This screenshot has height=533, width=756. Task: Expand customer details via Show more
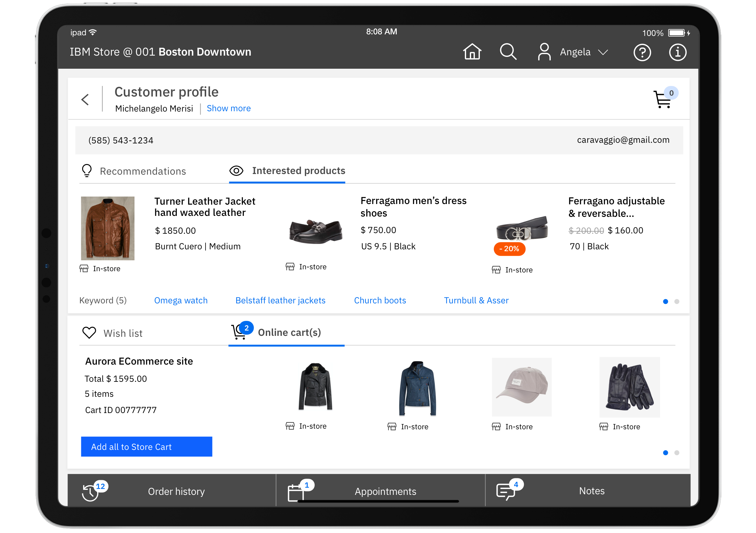click(x=228, y=108)
